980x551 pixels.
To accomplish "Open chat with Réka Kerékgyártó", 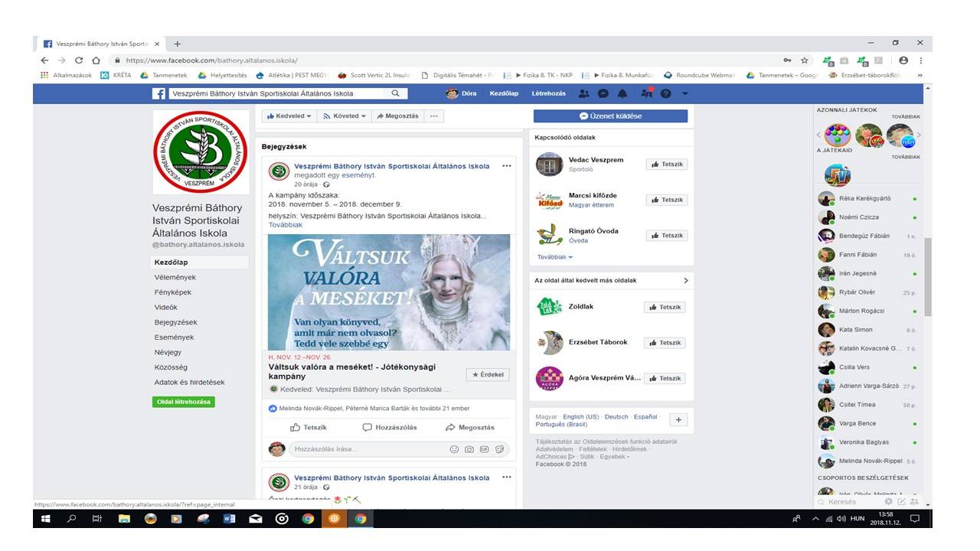I will [867, 198].
